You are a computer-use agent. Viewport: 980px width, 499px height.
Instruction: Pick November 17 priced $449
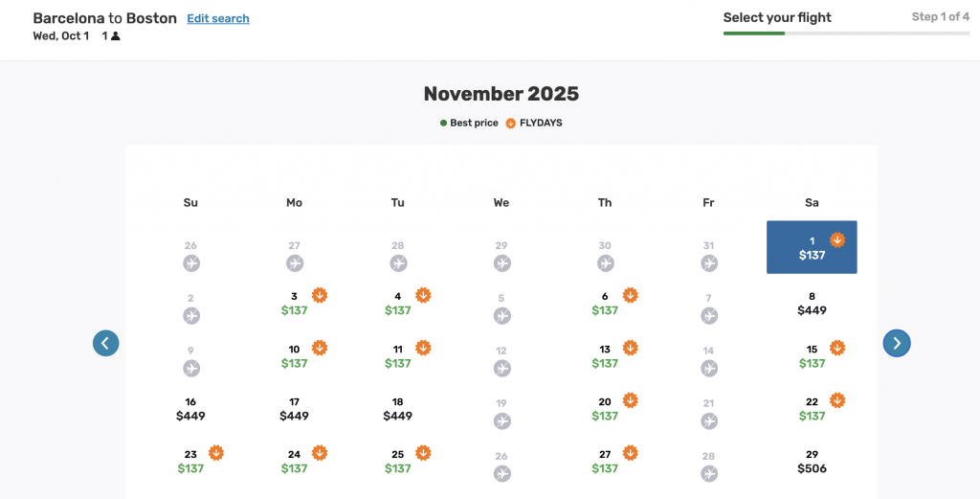pos(294,410)
